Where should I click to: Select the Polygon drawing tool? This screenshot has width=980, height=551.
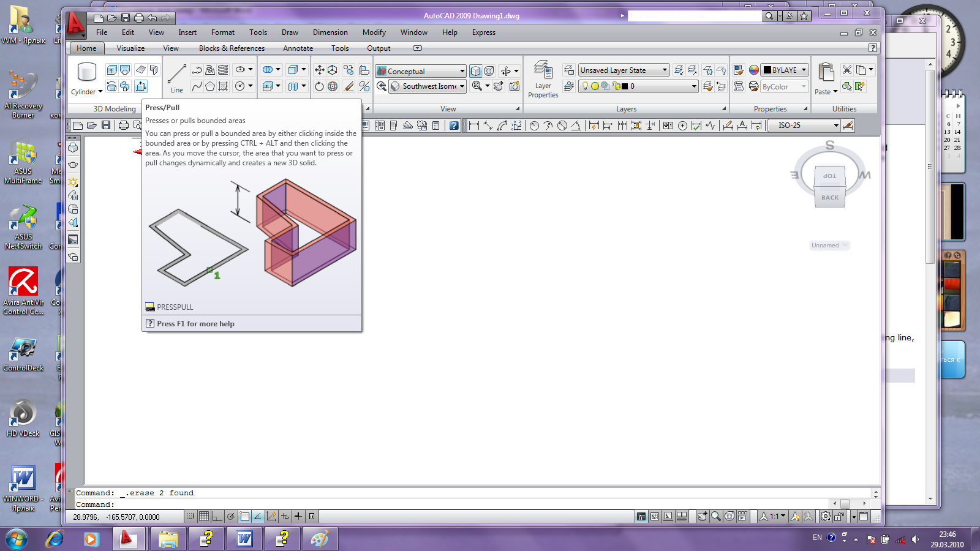[x=210, y=86]
